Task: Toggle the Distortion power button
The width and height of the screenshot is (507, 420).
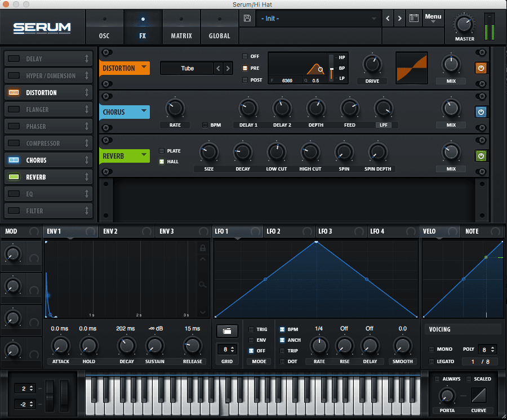Action: (x=481, y=68)
